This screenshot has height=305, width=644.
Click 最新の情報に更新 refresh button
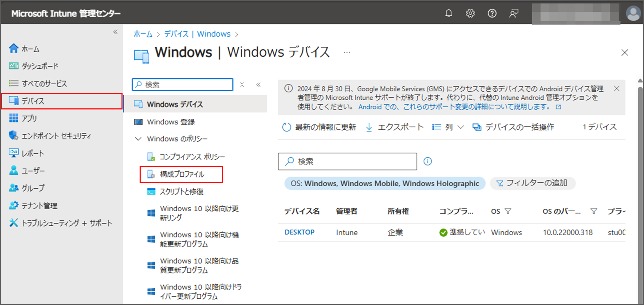click(x=319, y=127)
